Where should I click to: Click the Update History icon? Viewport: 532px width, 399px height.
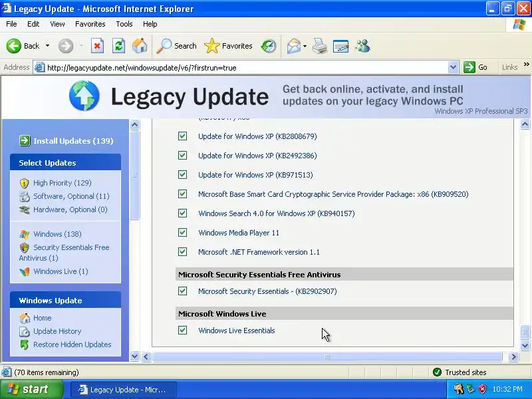pos(25,331)
